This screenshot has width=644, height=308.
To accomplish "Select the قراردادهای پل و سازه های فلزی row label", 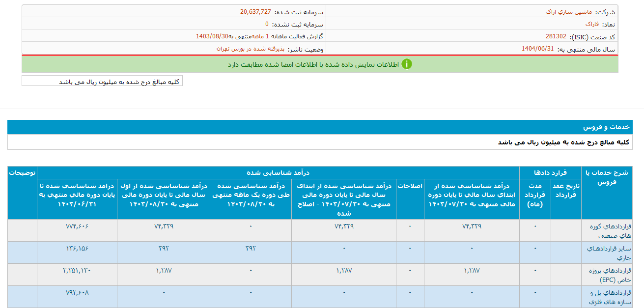I will pyautogui.click(x=610, y=297).
